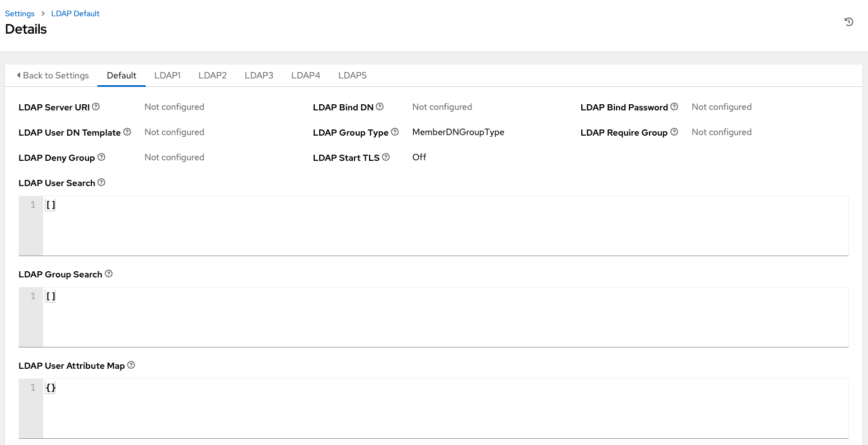868x445 pixels.
Task: Switch to the LDAP5 tab
Action: pyautogui.click(x=352, y=75)
